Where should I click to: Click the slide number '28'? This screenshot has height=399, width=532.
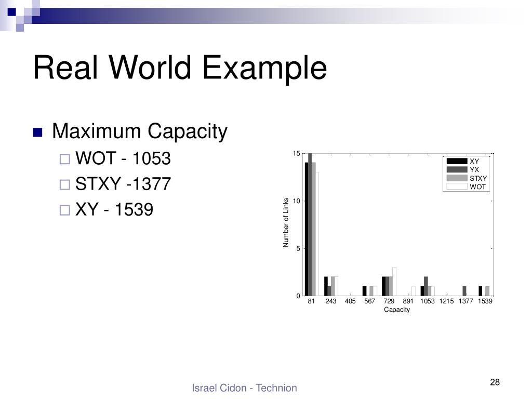click(x=495, y=382)
